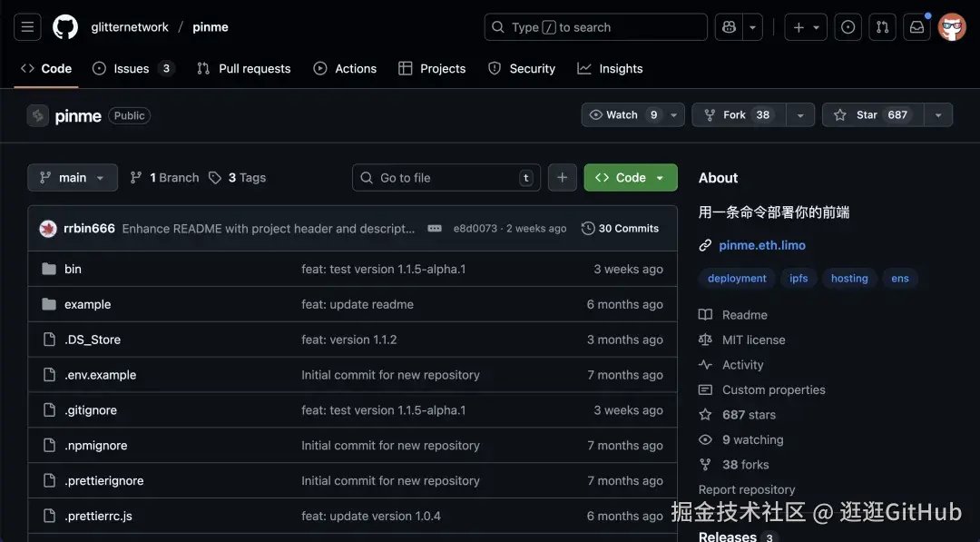
Task: View 38 forks link
Action: coord(734,465)
